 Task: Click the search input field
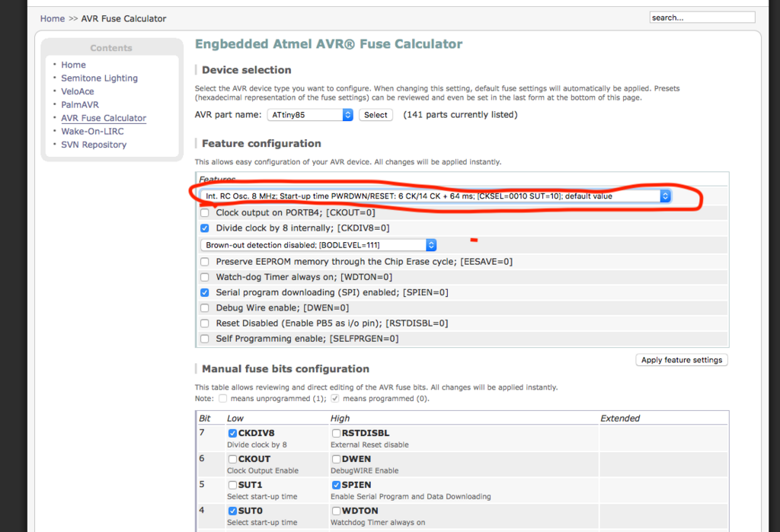click(x=702, y=18)
